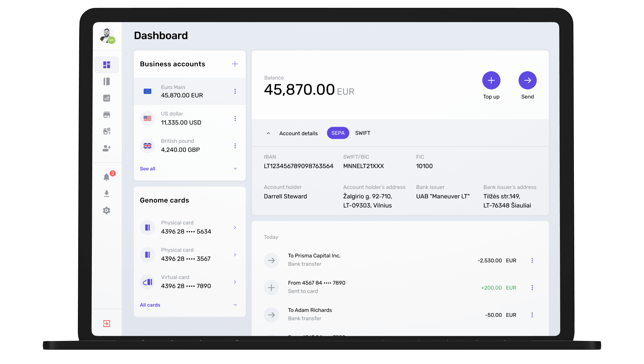Open options for Prisma Capital transaction
Viewport: 644px width, 364px height.
[x=532, y=260]
